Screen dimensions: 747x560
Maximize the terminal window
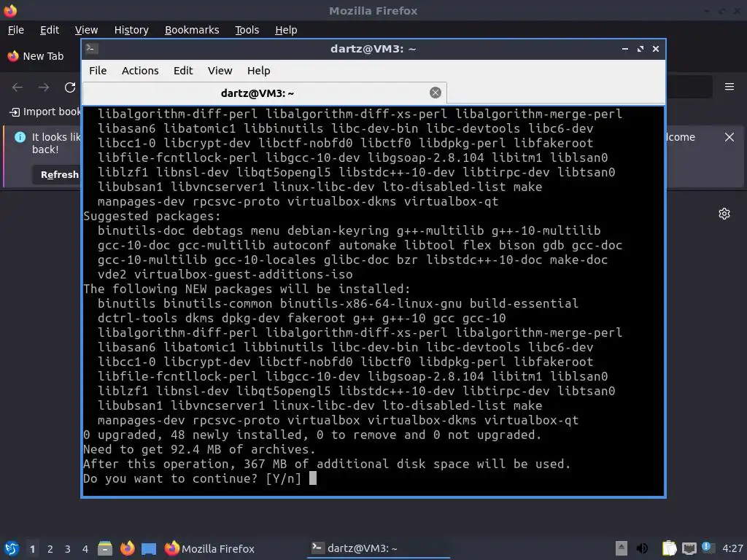640,49
